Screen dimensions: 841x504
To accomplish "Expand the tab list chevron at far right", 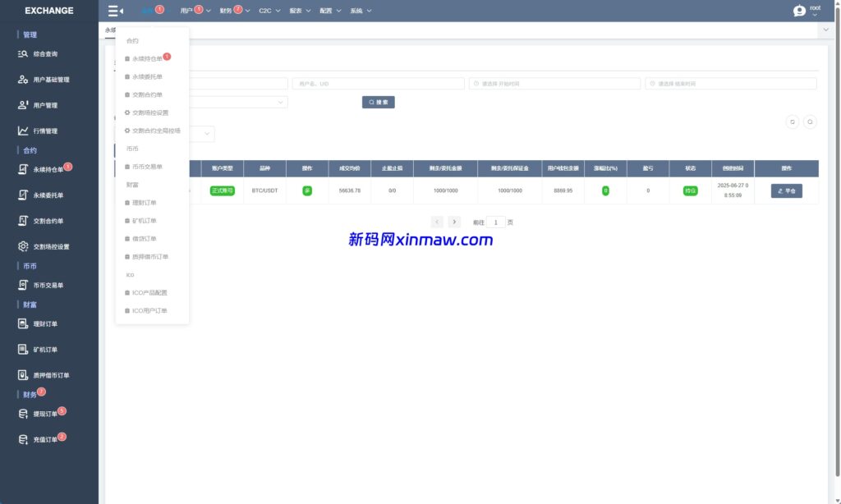I will pyautogui.click(x=825, y=30).
